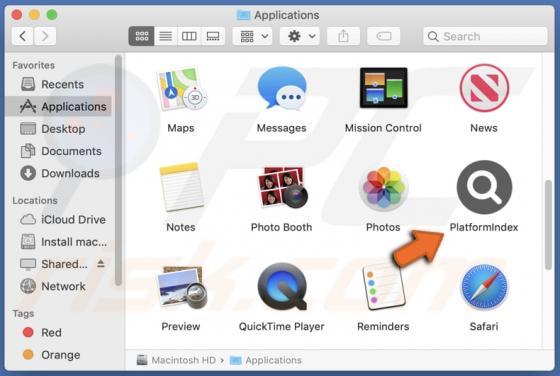Switch to icon view
The height and width of the screenshot is (376, 560).
click(x=141, y=36)
